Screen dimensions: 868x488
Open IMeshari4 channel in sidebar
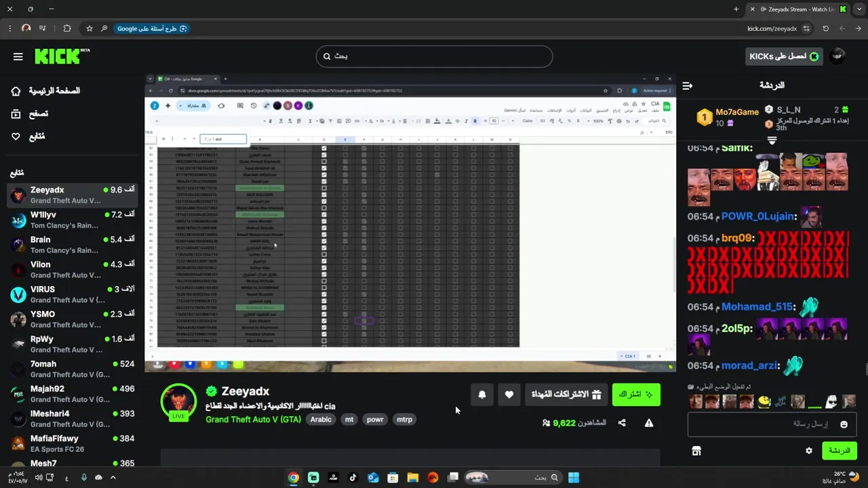(73, 419)
